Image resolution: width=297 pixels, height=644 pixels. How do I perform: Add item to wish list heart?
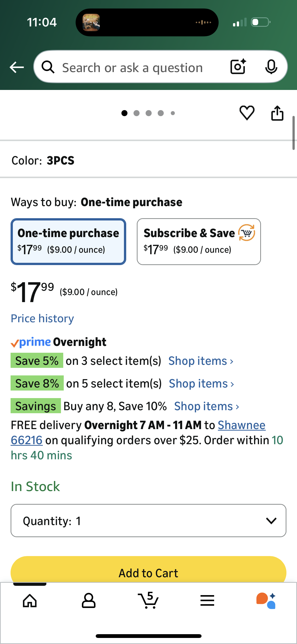[247, 113]
